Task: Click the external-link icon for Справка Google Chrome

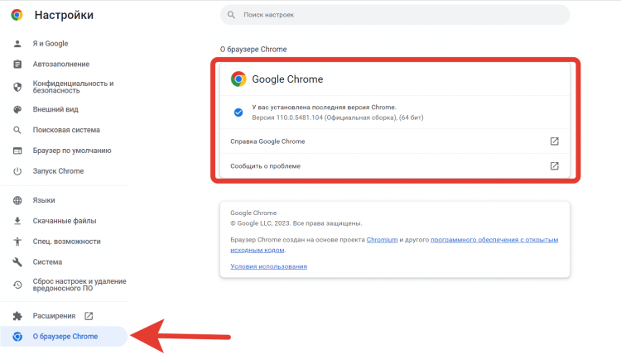Action: click(x=555, y=141)
